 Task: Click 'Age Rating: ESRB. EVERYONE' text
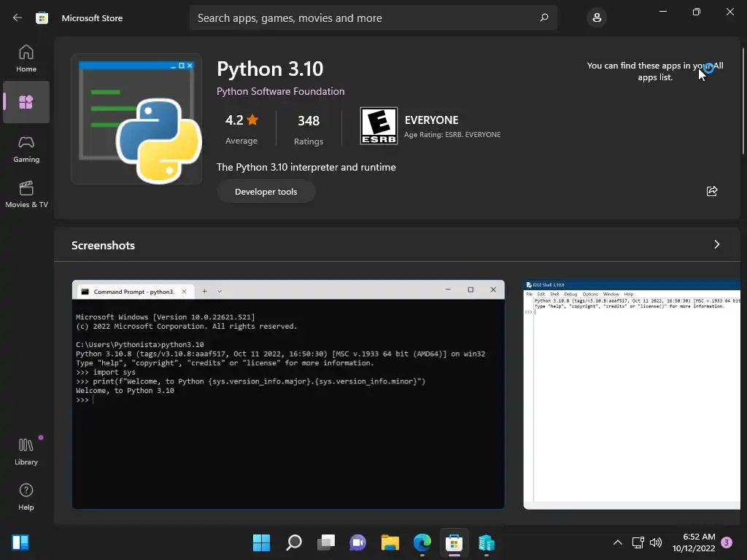tap(452, 135)
